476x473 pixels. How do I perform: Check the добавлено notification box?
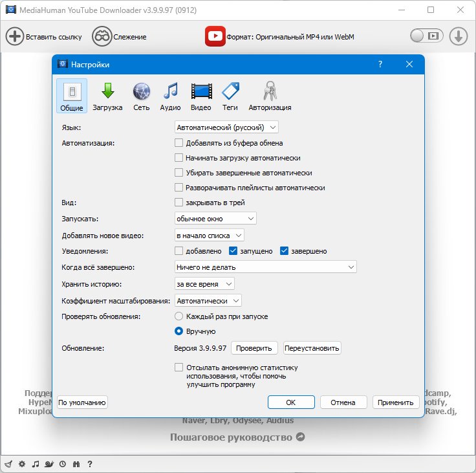(178, 251)
